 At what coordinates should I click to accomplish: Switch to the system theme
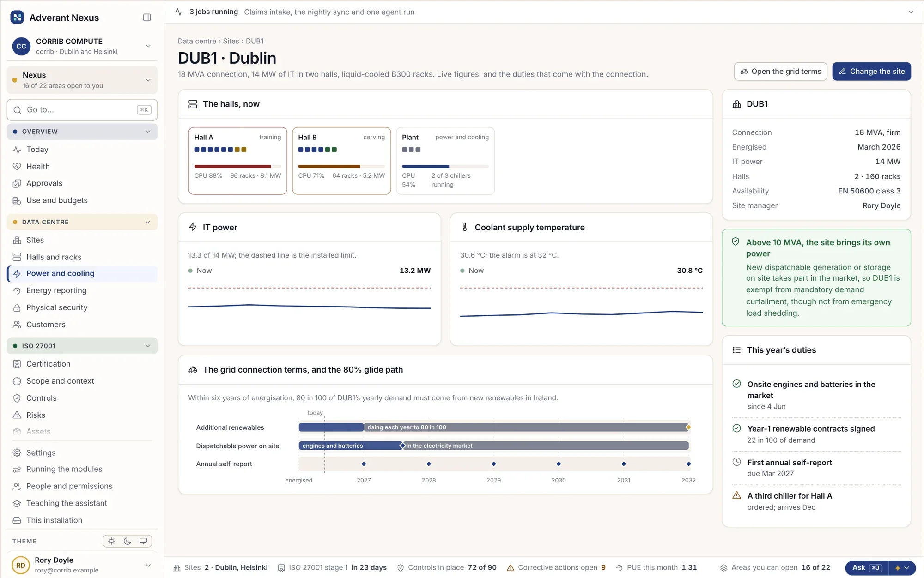[x=143, y=541]
